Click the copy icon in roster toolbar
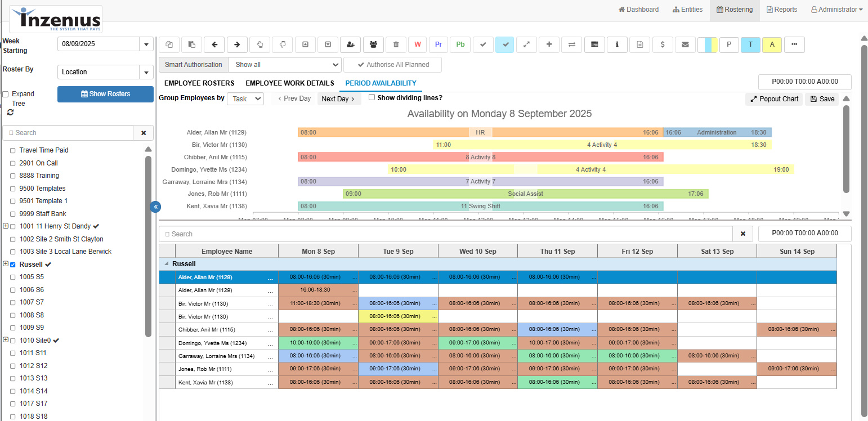Screen dimensions: 868x421 tap(169, 44)
